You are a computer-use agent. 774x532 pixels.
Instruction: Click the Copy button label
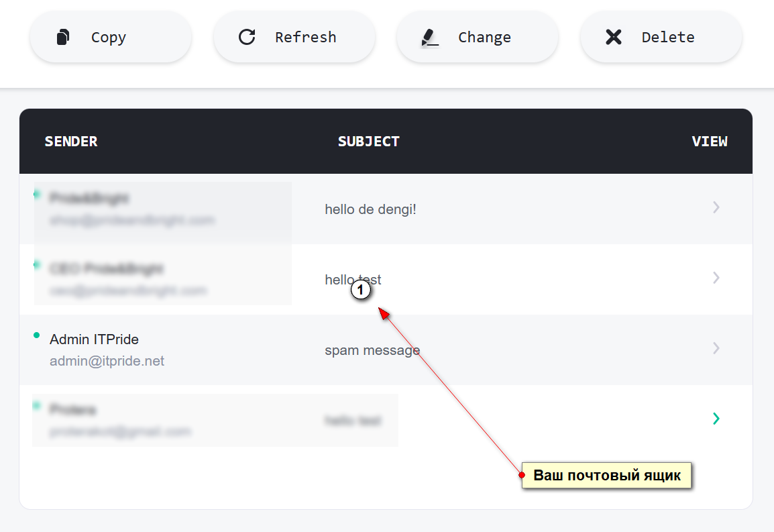tap(109, 38)
